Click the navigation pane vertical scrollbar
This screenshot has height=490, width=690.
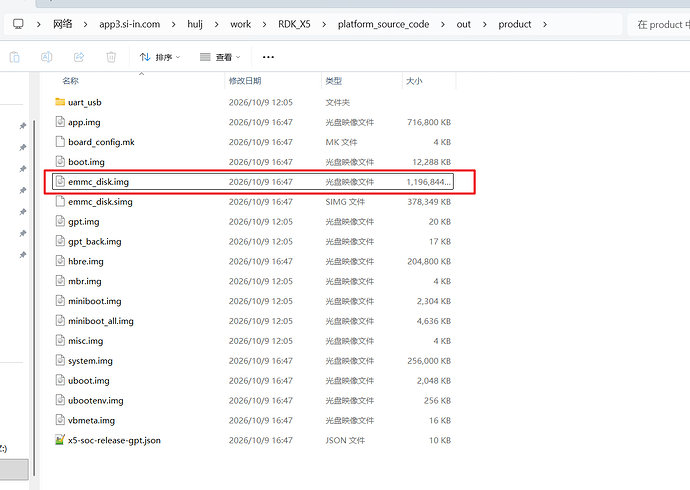[34, 299]
